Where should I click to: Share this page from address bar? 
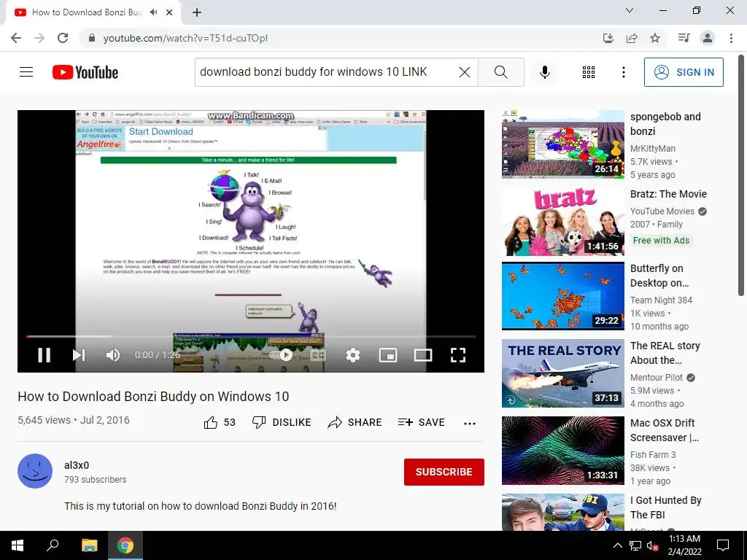tap(632, 38)
